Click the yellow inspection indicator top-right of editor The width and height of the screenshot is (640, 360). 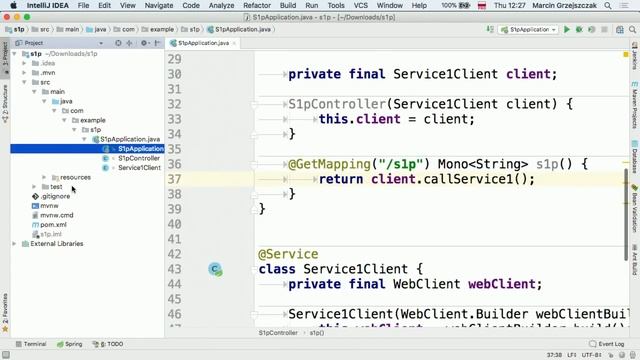click(x=626, y=54)
